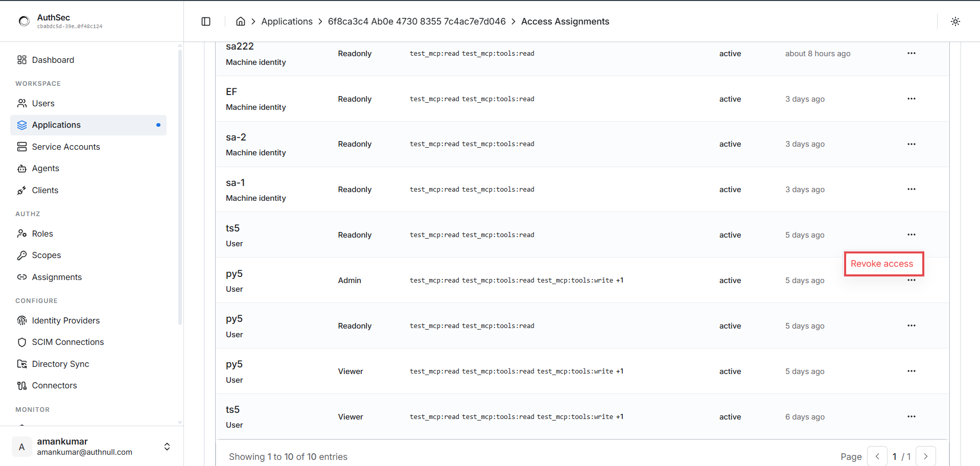Viewport: 980px width, 466px height.
Task: Open actions menu for py5 Readonly row
Action: 912,325
